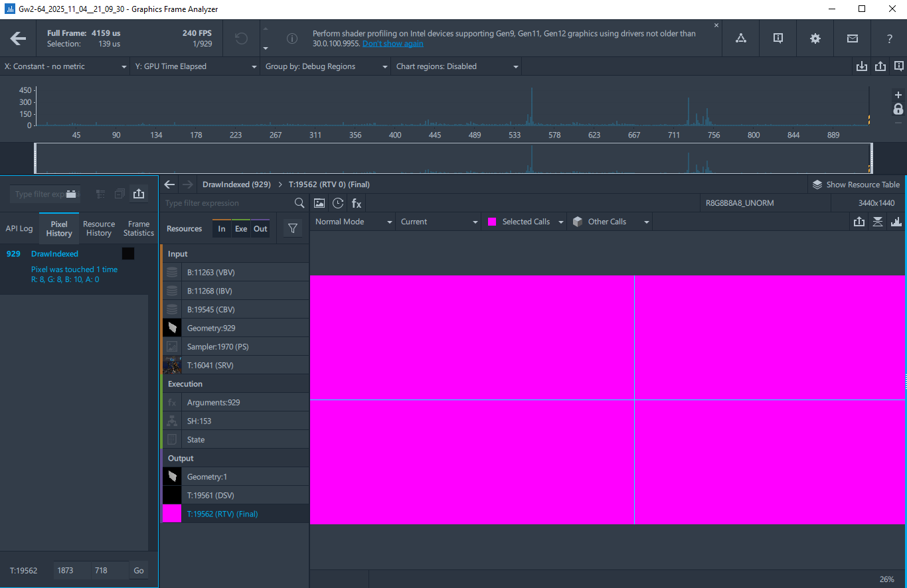The image size is (907, 588).
Task: Click the clock history icon
Action: click(338, 203)
